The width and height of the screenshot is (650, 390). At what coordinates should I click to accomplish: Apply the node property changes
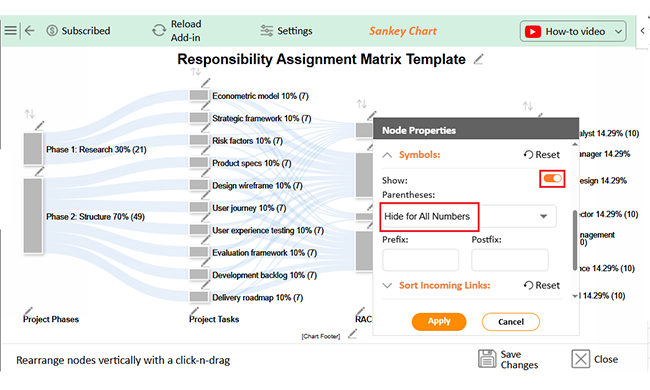[x=439, y=322]
